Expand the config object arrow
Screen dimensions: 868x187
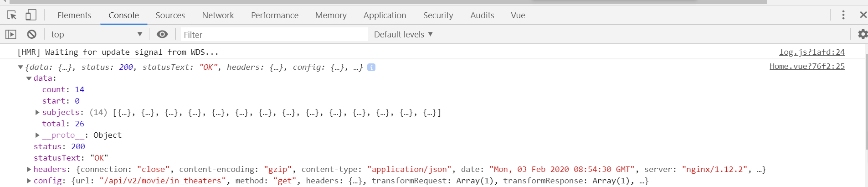29,181
